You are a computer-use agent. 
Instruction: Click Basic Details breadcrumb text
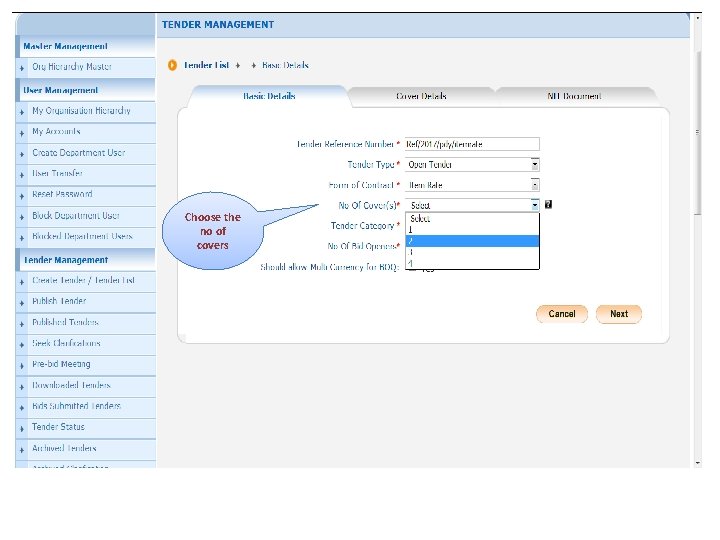point(285,65)
